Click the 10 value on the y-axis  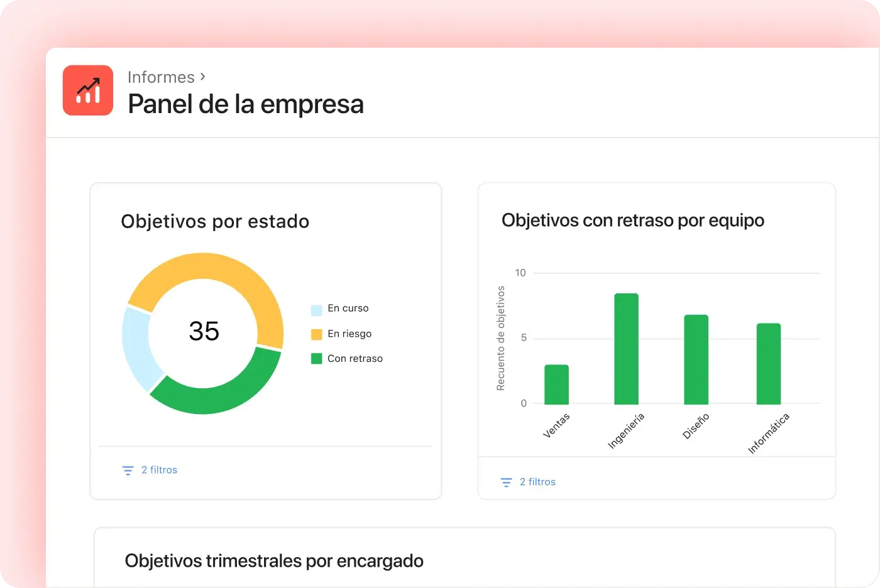coord(520,273)
